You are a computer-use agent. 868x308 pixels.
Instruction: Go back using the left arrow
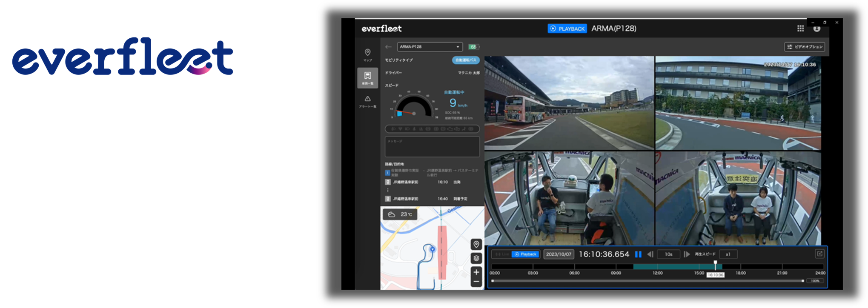point(388,47)
